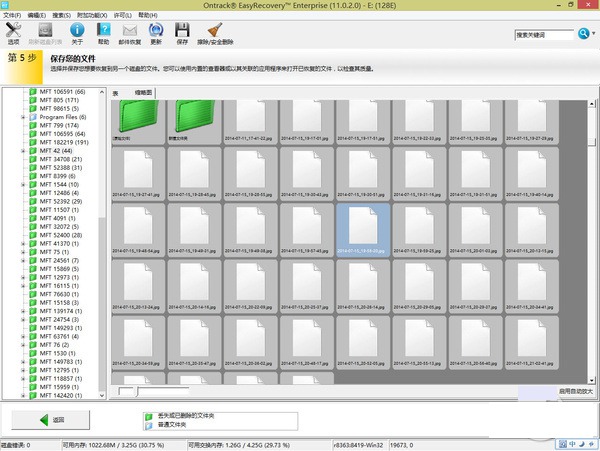Expand the MFT 41370 (1) tree node
600x451 pixels.
point(23,244)
